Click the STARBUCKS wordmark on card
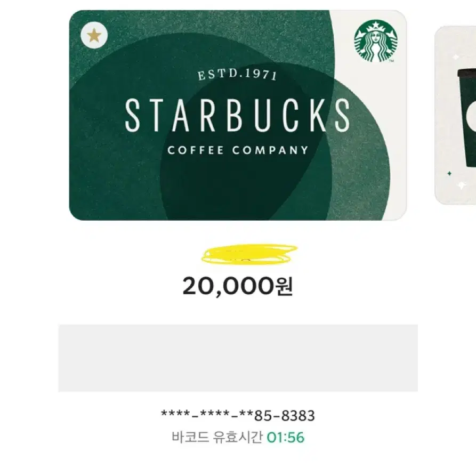Viewport: 476px width, 476px height. [x=237, y=116]
